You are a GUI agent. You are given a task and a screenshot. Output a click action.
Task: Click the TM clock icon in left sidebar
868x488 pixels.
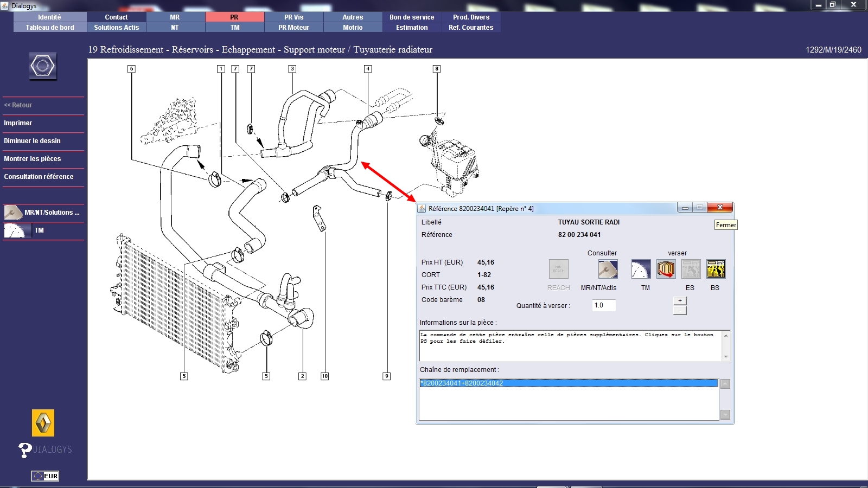coord(14,230)
